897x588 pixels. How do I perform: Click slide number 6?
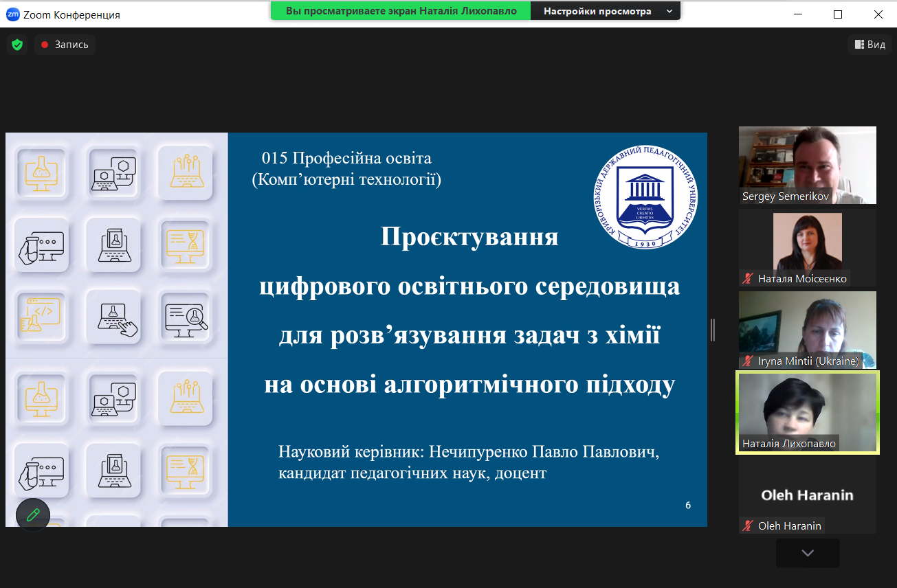point(688,506)
